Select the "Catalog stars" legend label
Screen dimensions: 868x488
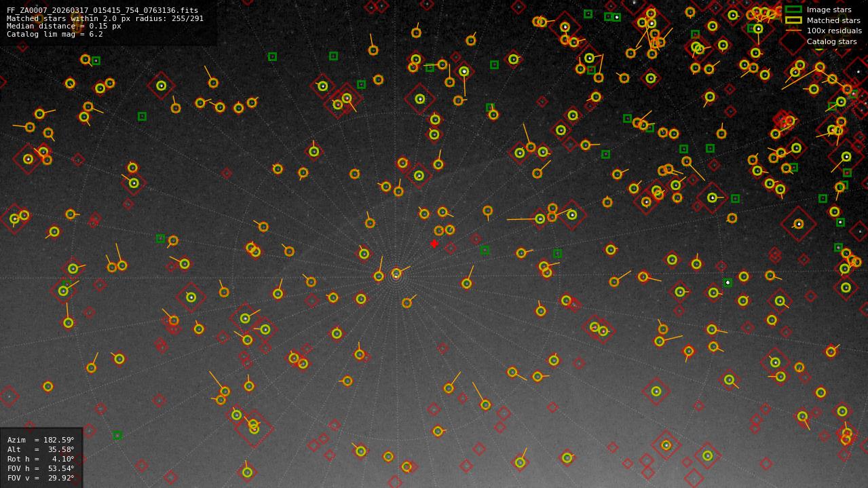(x=831, y=42)
